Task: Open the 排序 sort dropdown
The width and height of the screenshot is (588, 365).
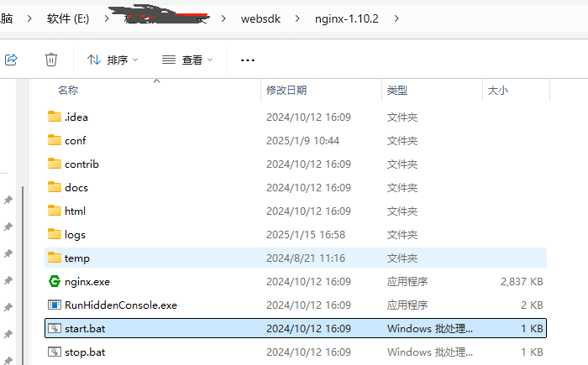Action: [113, 60]
